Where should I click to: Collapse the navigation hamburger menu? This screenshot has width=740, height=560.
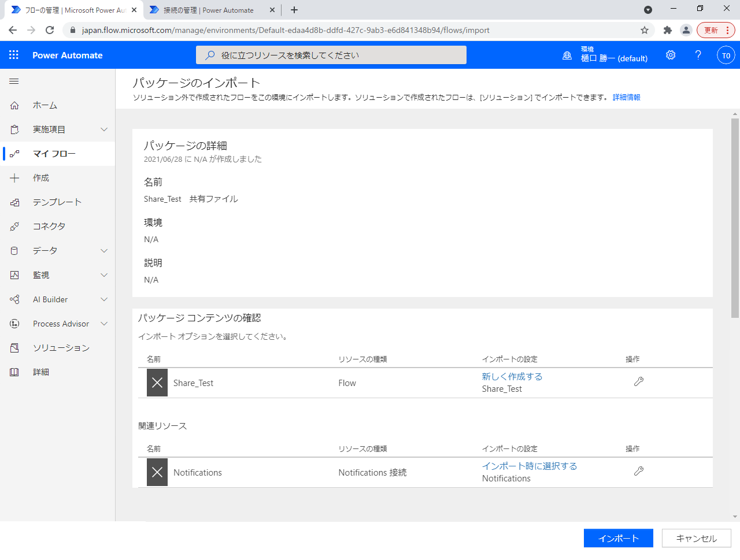(14, 81)
